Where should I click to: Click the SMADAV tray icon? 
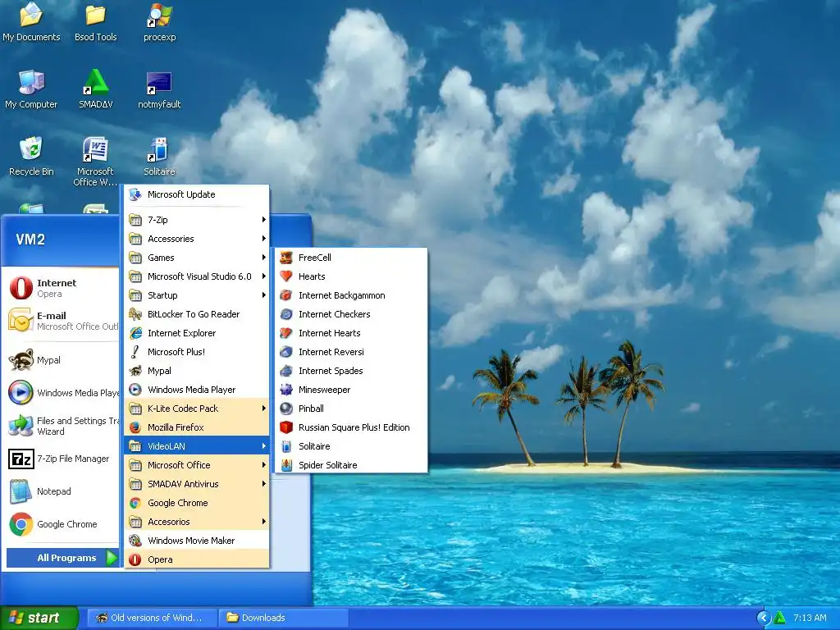[x=779, y=618]
